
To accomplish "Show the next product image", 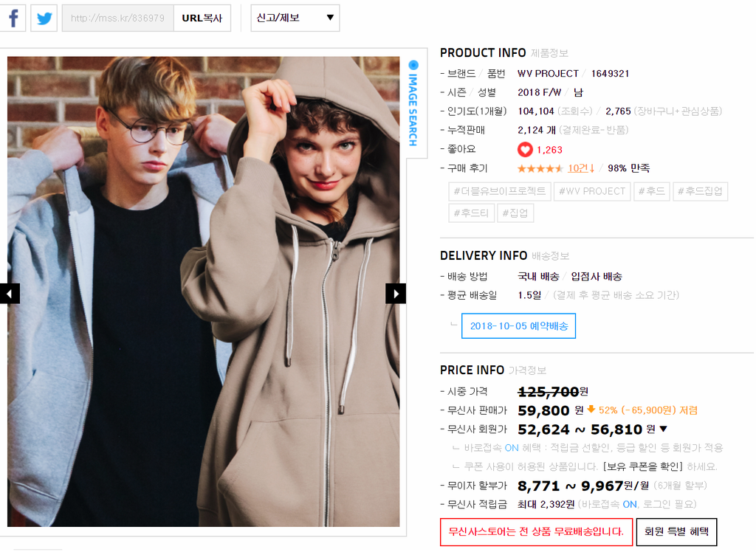I will click(396, 294).
